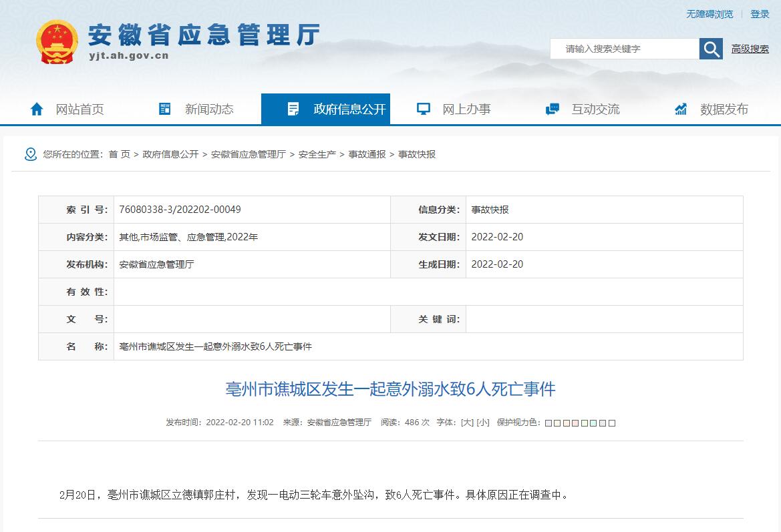Go to 首页 via the breadcrumb

pyautogui.click(x=118, y=154)
